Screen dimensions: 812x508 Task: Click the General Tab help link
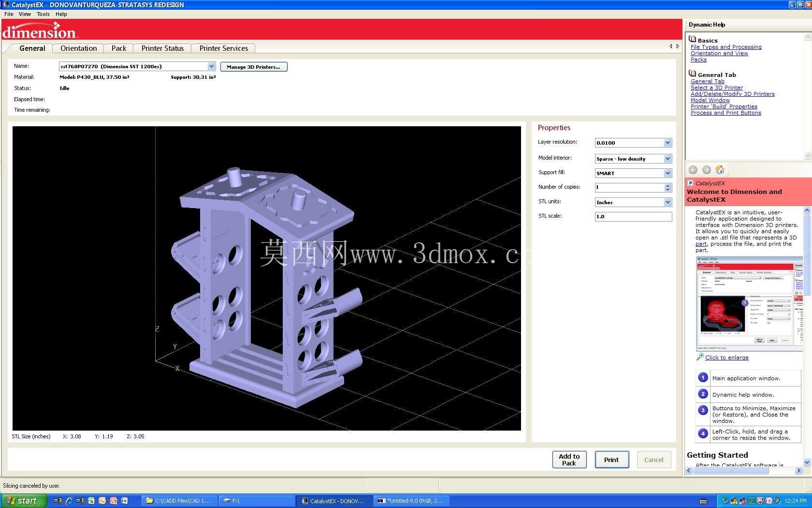(708, 81)
